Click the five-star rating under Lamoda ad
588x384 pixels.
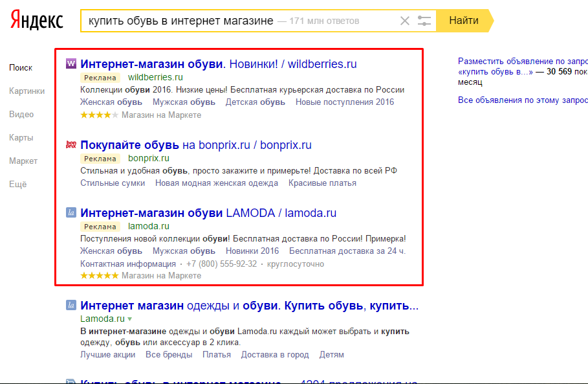[100, 275]
